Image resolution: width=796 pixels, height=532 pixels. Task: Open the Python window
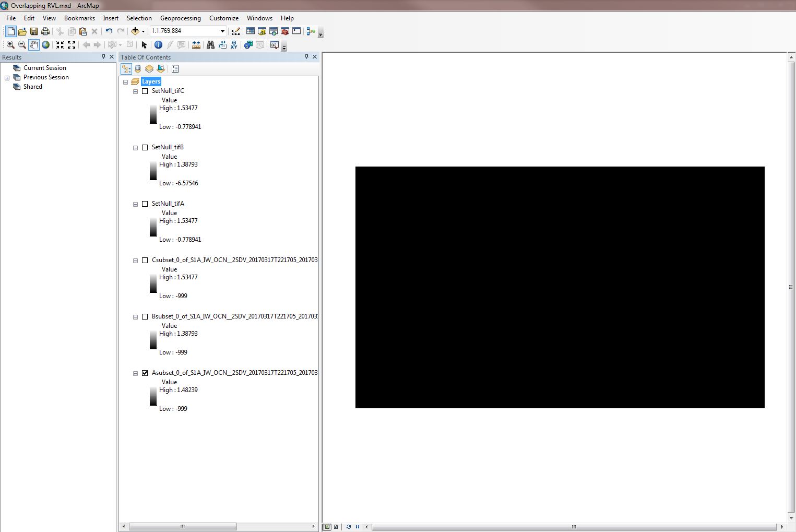[x=296, y=31]
